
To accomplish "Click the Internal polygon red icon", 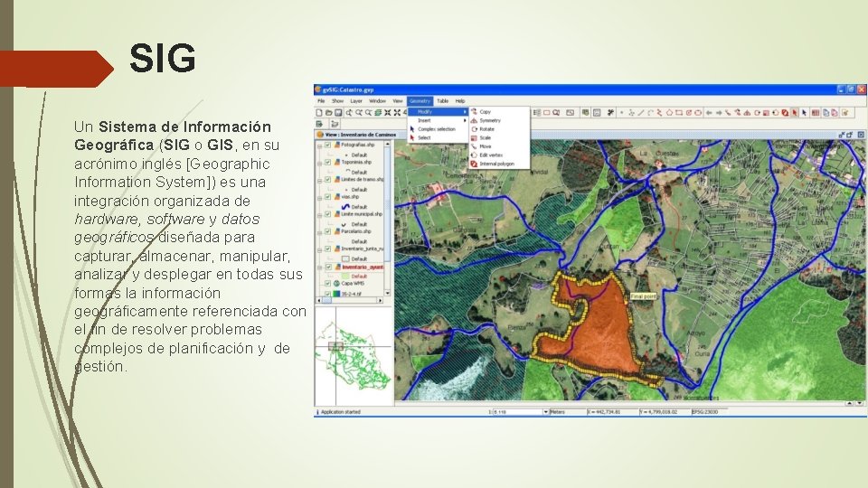I will [x=474, y=164].
